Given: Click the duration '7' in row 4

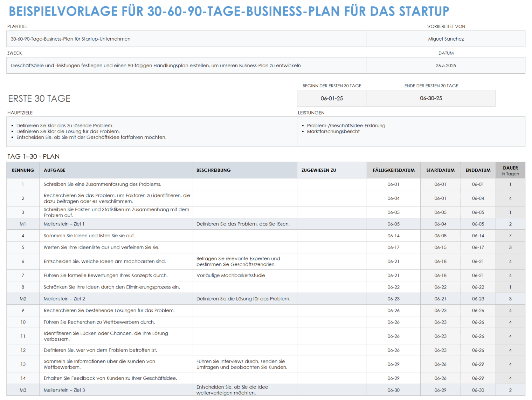Looking at the screenshot, I should [x=510, y=236].
